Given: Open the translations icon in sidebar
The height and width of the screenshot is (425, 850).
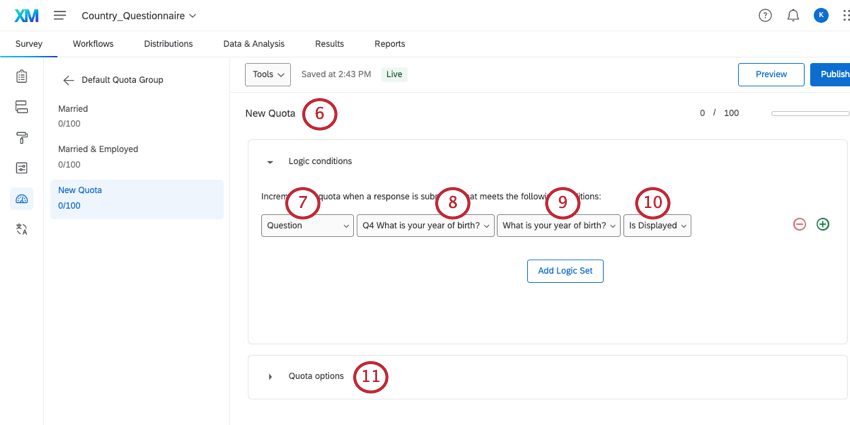Looking at the screenshot, I should point(22,230).
